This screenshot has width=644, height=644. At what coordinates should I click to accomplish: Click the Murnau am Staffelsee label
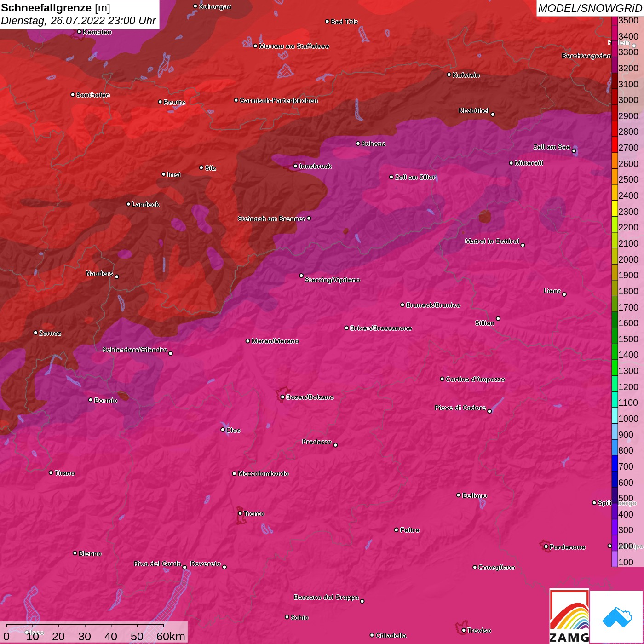[x=294, y=46]
